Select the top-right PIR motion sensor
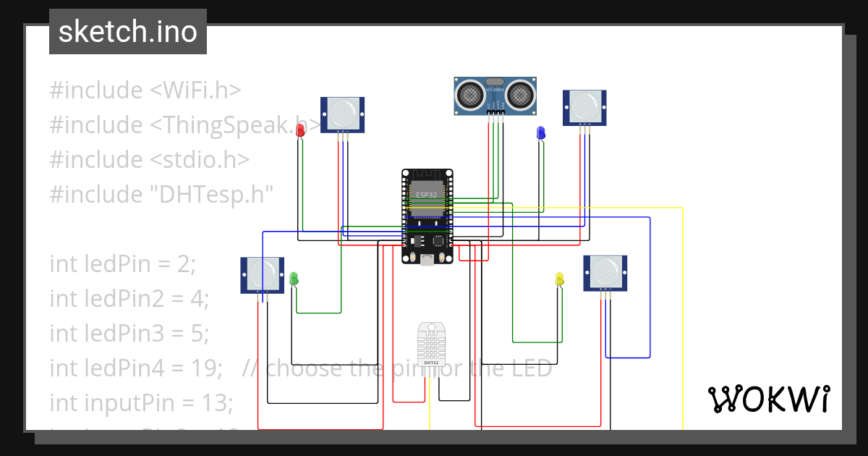868x456 pixels. 584,107
